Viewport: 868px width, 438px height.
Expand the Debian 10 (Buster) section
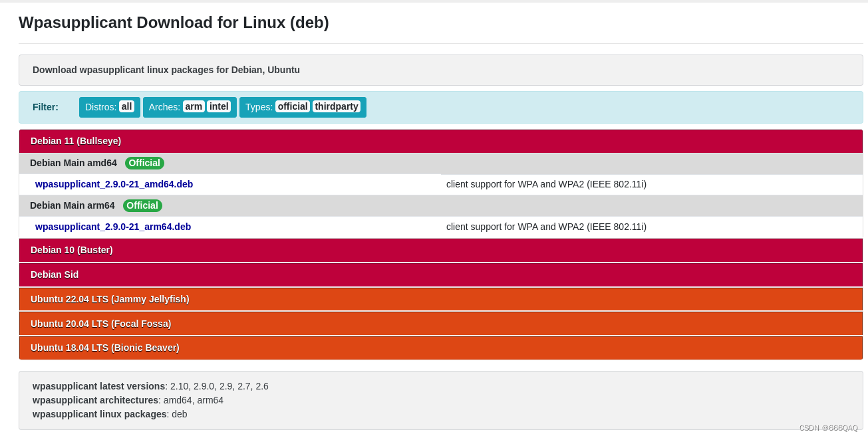72,250
